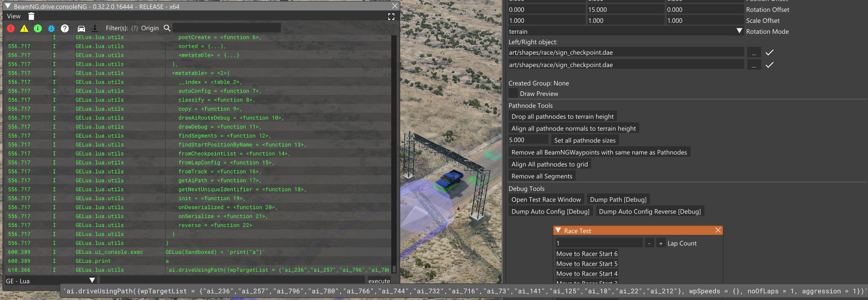This screenshot has width=868, height=300.
Task: Select log line 'getNextUniqueIdentifier = <function 18>'
Action: (242, 189)
